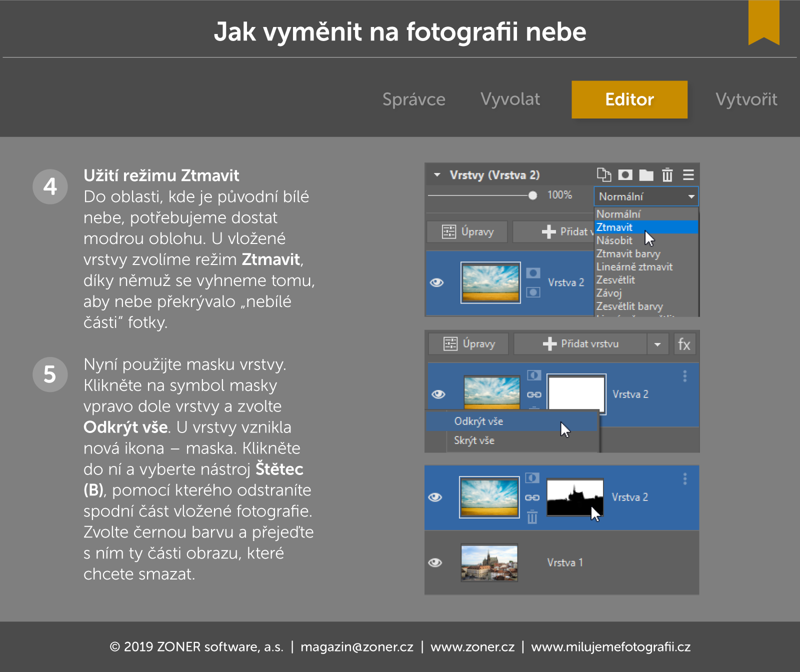Open the hamburger menu of Vrstvy panel
This screenshot has height=672, width=800.
point(688,175)
